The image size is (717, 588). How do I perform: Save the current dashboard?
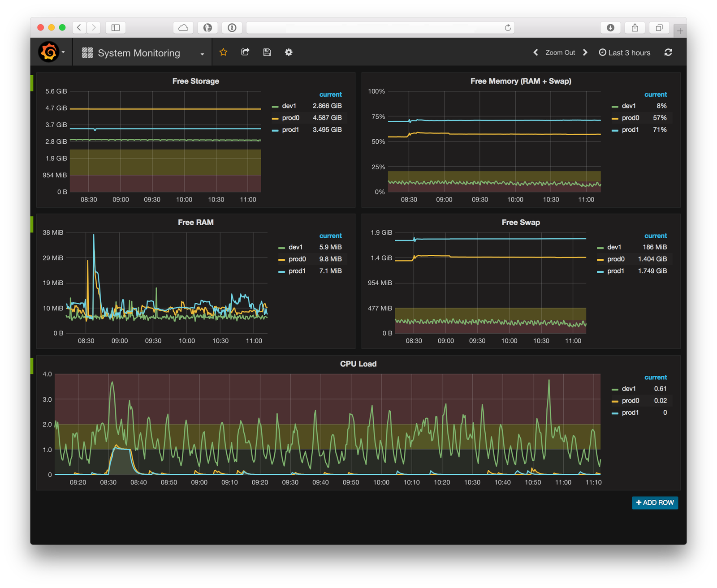(x=267, y=52)
